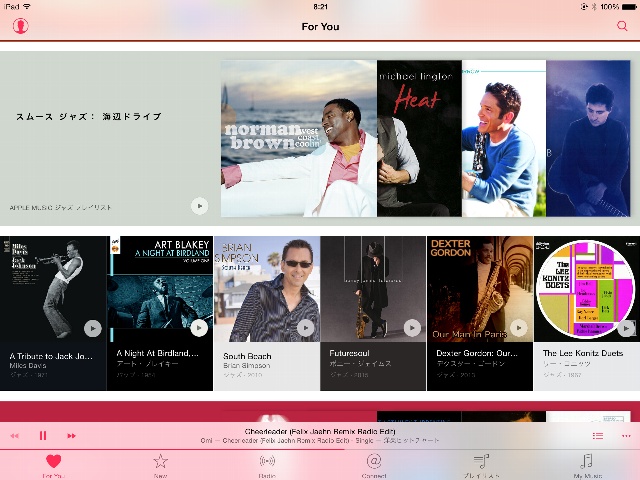Open Brian Simpson South Beach artwork
Viewport: 640px width, 480px height.
[x=267, y=289]
